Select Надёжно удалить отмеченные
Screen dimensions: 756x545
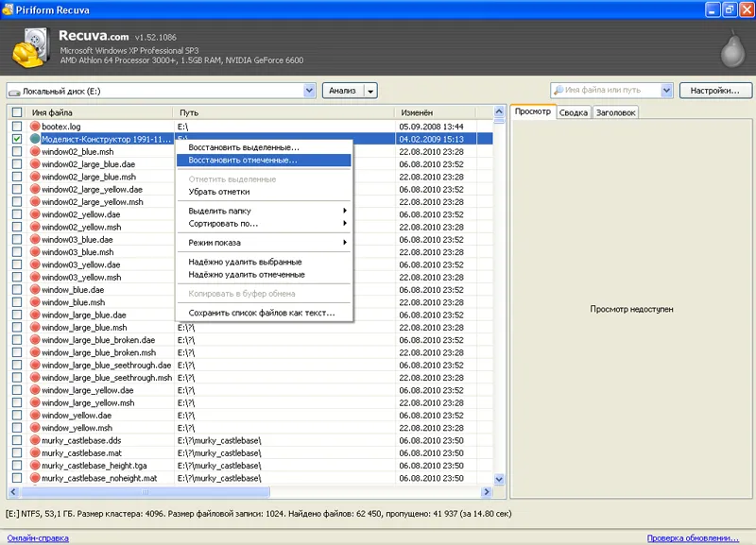click(x=264, y=275)
